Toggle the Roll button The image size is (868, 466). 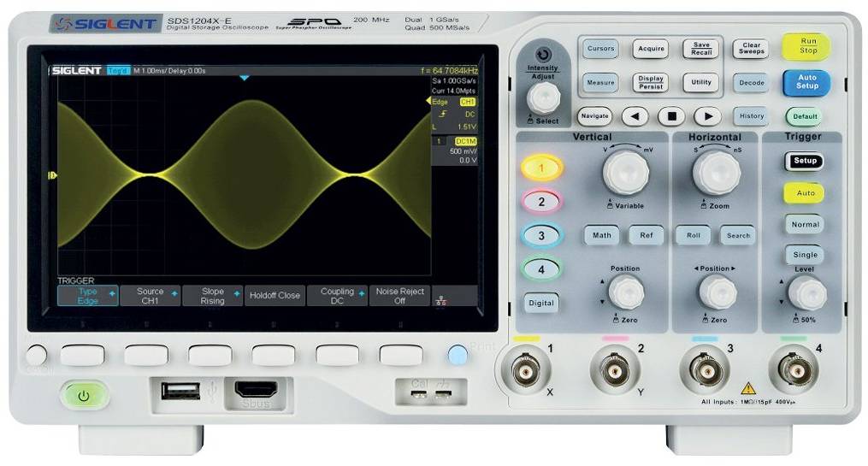[694, 235]
